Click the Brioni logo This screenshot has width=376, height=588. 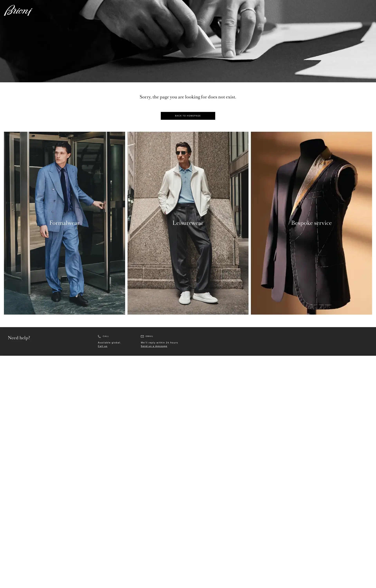coord(18,11)
